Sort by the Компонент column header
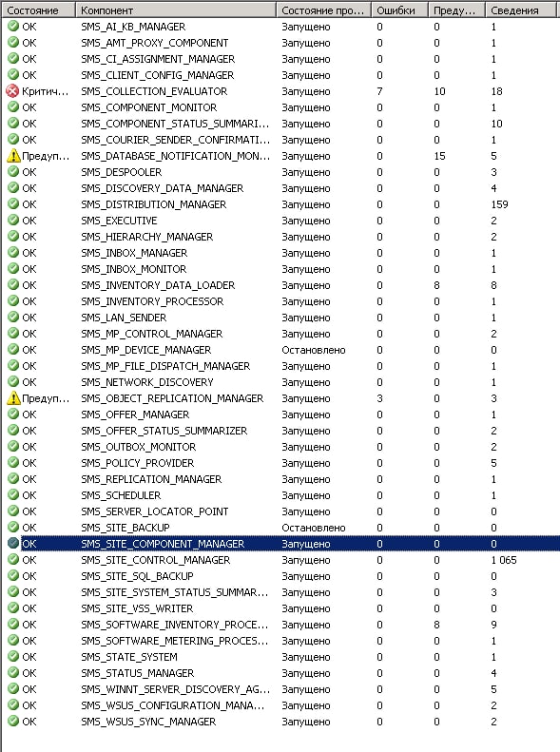Screen dimensions: 560x752 (176, 10)
